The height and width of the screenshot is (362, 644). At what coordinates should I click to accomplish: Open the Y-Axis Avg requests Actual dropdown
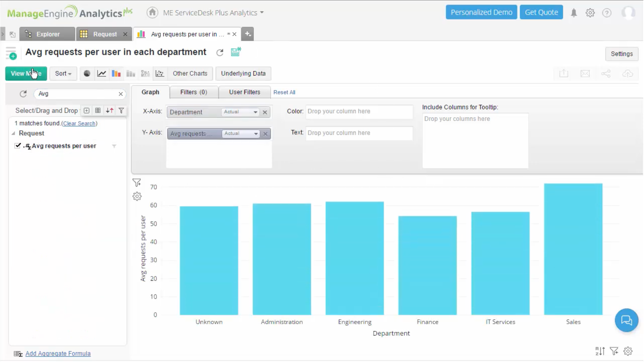256,134
